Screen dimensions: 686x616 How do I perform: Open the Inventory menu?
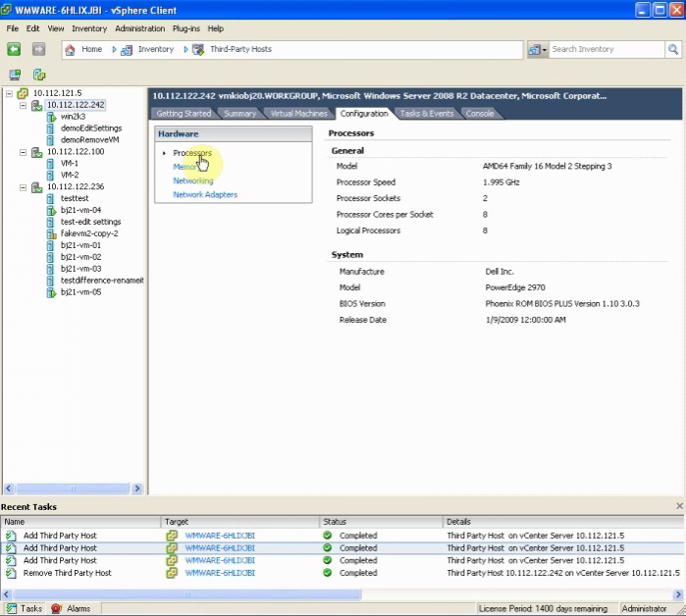pos(89,28)
